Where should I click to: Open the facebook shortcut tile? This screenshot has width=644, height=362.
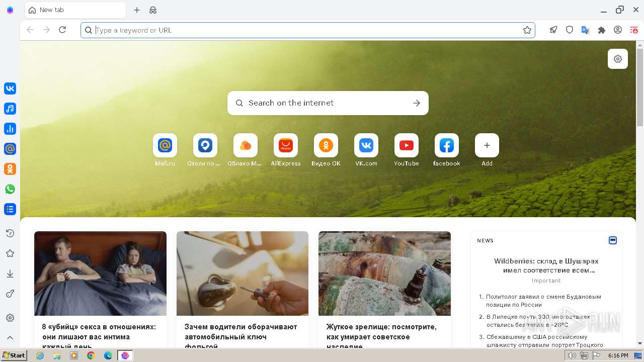(x=447, y=146)
